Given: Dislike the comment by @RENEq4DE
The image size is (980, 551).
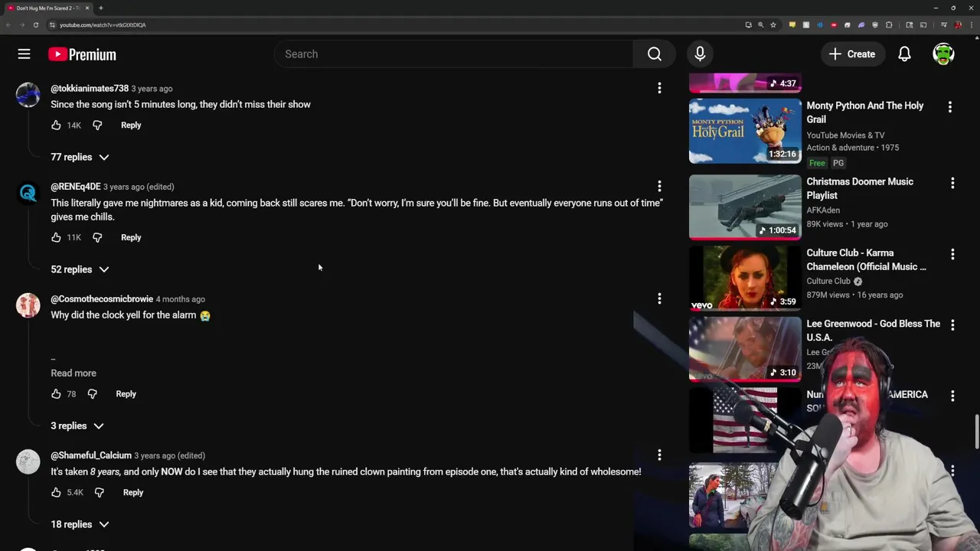Looking at the screenshot, I should coord(97,237).
